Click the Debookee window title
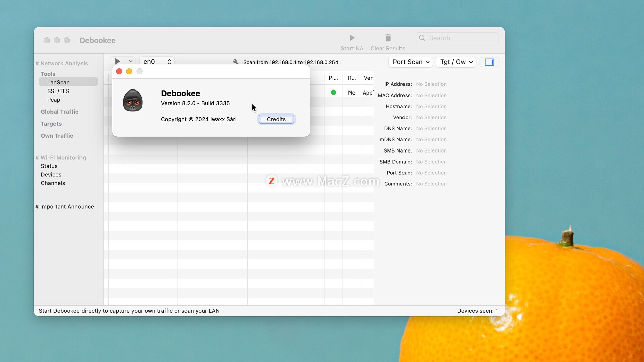The width and height of the screenshot is (644, 362). tap(98, 40)
